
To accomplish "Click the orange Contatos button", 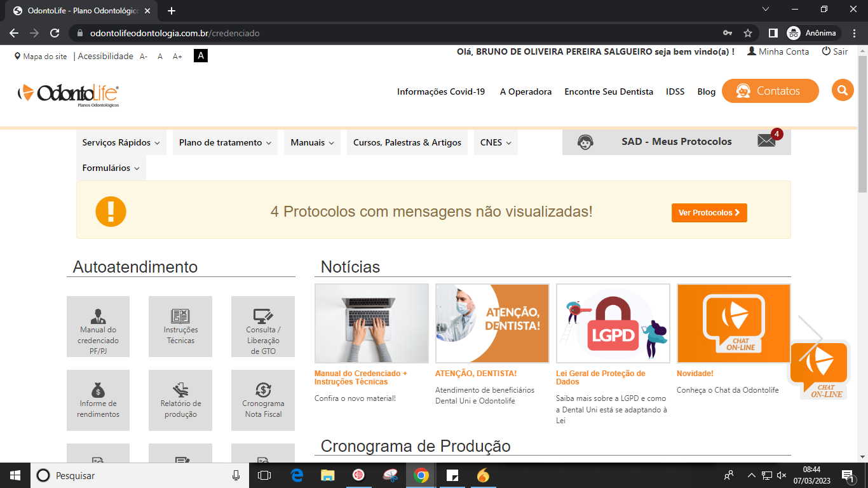I will pyautogui.click(x=770, y=91).
